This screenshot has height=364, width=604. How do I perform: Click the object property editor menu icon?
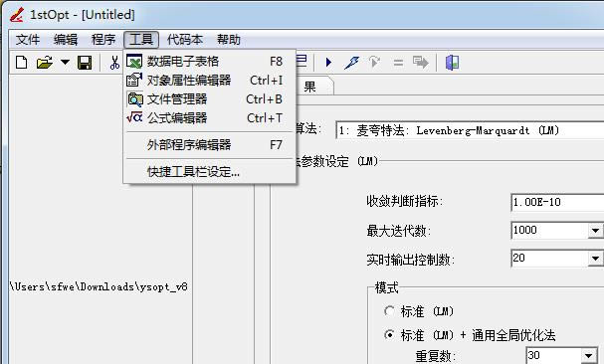click(x=134, y=81)
